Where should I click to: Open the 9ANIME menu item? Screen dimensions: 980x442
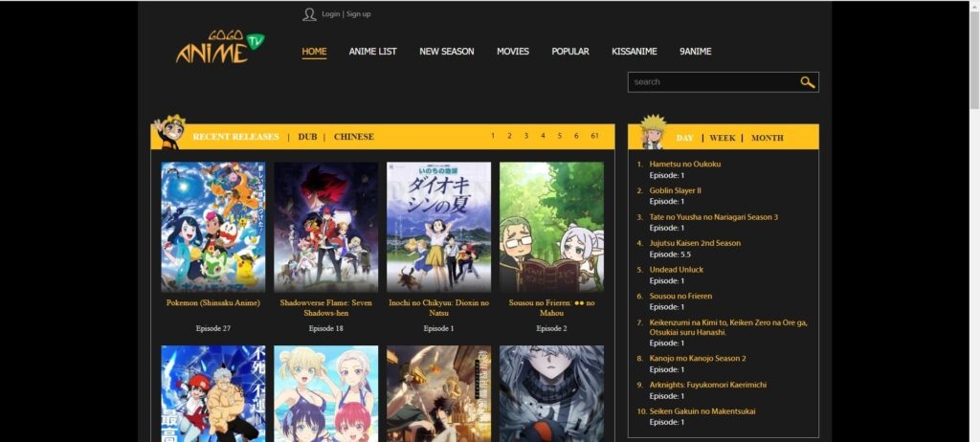(x=696, y=52)
